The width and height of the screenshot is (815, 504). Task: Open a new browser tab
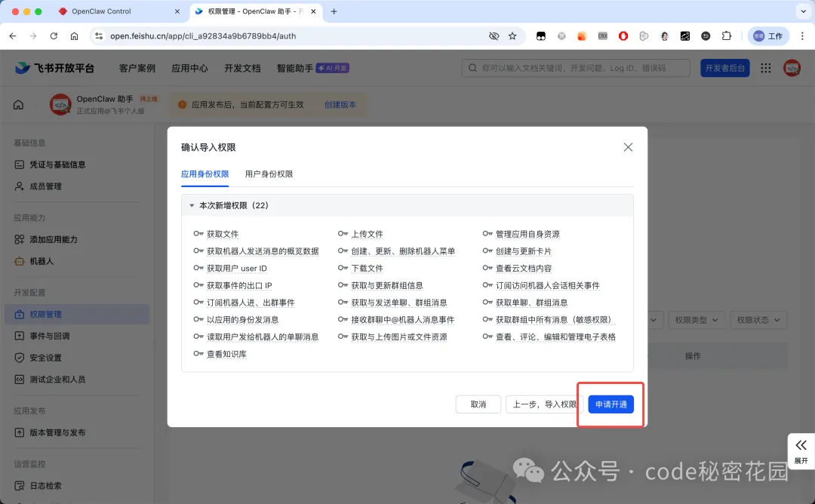point(334,11)
